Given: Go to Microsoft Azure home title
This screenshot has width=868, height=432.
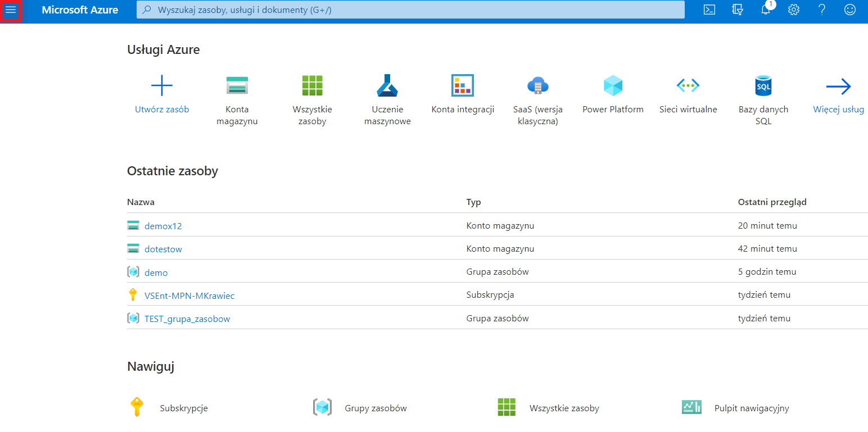Looking at the screenshot, I should 80,10.
